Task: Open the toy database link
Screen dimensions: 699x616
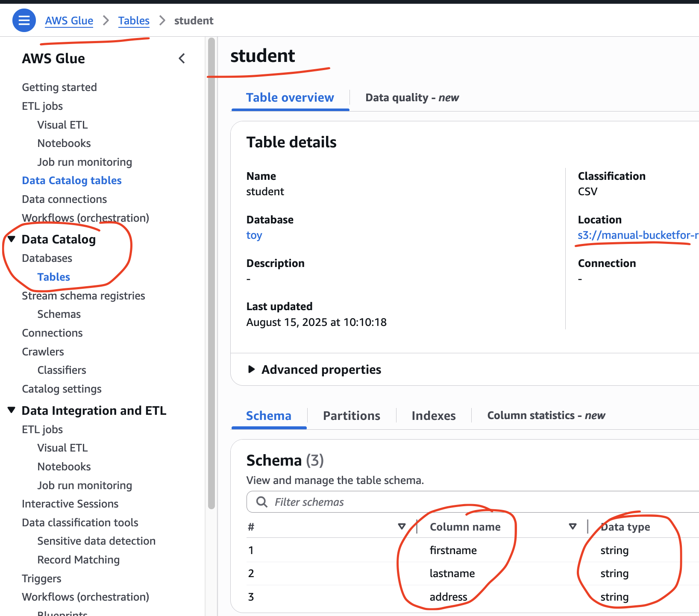Action: pos(254,235)
